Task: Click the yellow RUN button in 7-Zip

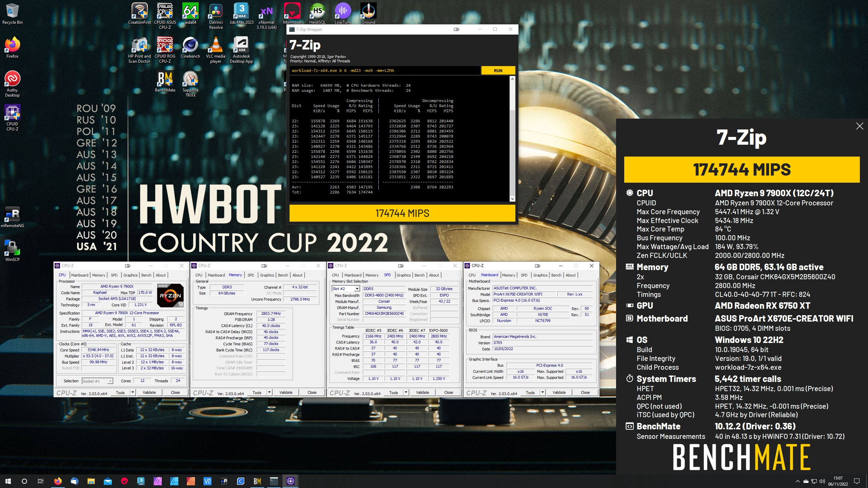Action: click(x=498, y=70)
